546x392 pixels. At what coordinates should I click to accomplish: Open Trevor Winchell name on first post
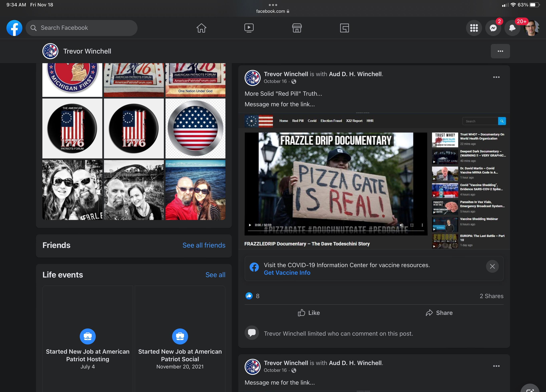(286, 74)
